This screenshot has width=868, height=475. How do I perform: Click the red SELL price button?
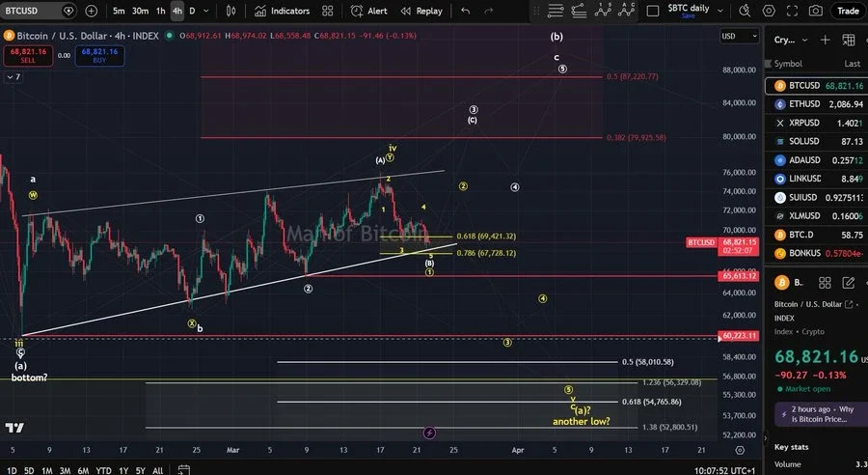coord(28,55)
